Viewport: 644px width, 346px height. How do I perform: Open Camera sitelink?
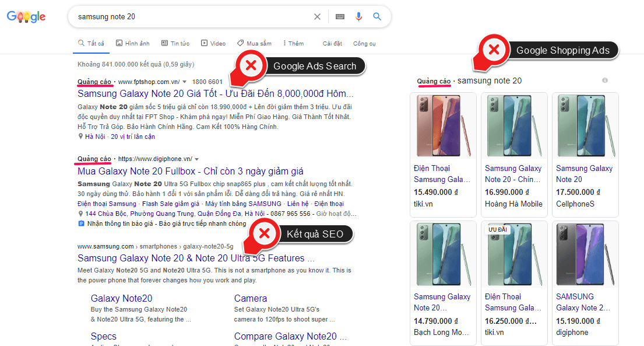pos(251,298)
